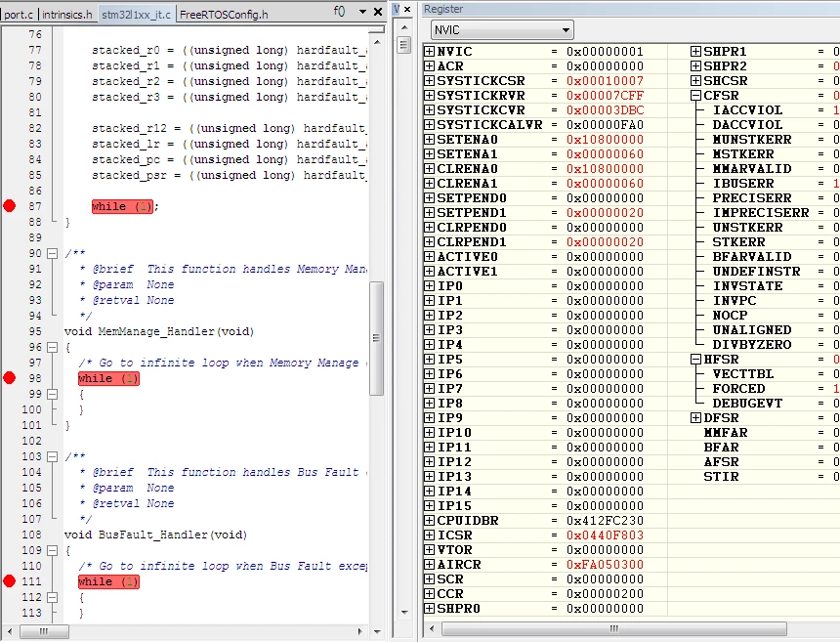The image size is (840, 642).
Task: Collapse the fold at line 99
Action: click(52, 394)
